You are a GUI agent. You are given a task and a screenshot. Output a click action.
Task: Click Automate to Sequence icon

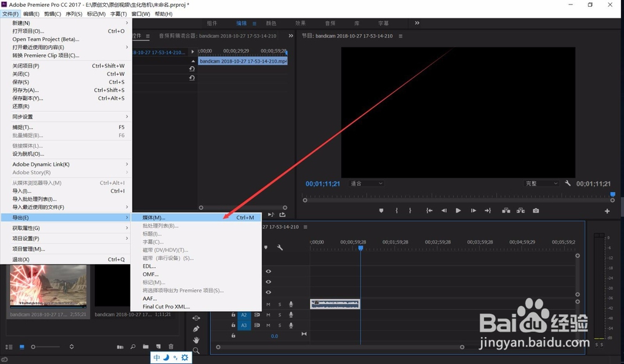click(x=120, y=347)
